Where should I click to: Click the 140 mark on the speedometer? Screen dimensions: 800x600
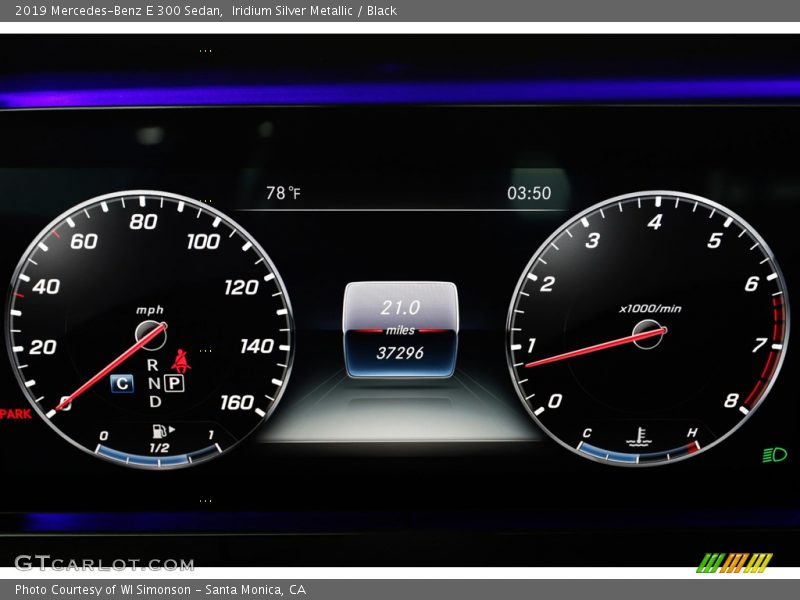pos(257,346)
